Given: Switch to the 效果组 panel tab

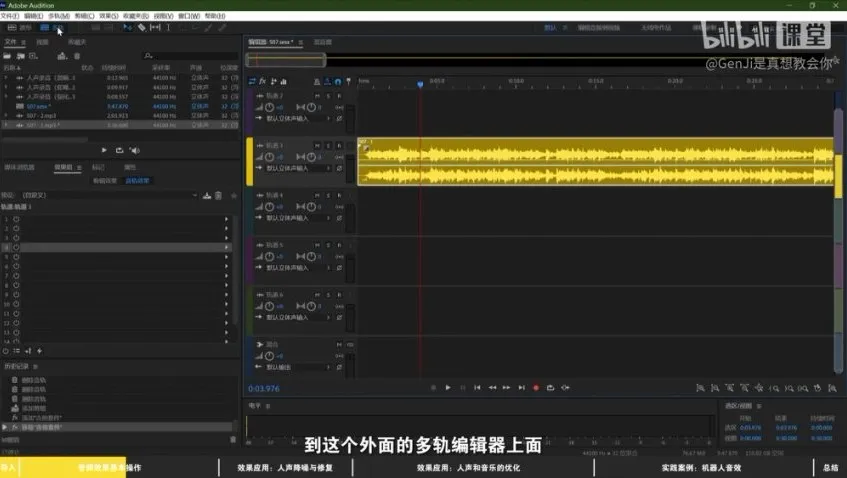Looking at the screenshot, I should coord(63,167).
